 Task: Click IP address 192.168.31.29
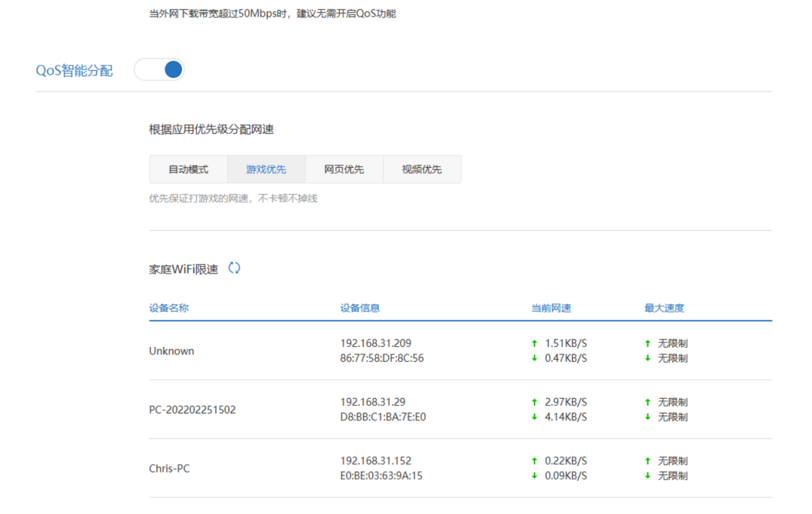[373, 402]
